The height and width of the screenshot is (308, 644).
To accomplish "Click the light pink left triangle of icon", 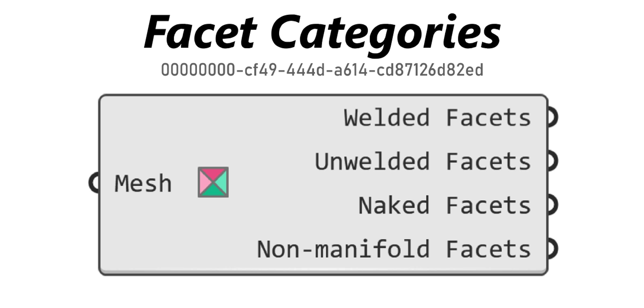I will pyautogui.click(x=205, y=182).
